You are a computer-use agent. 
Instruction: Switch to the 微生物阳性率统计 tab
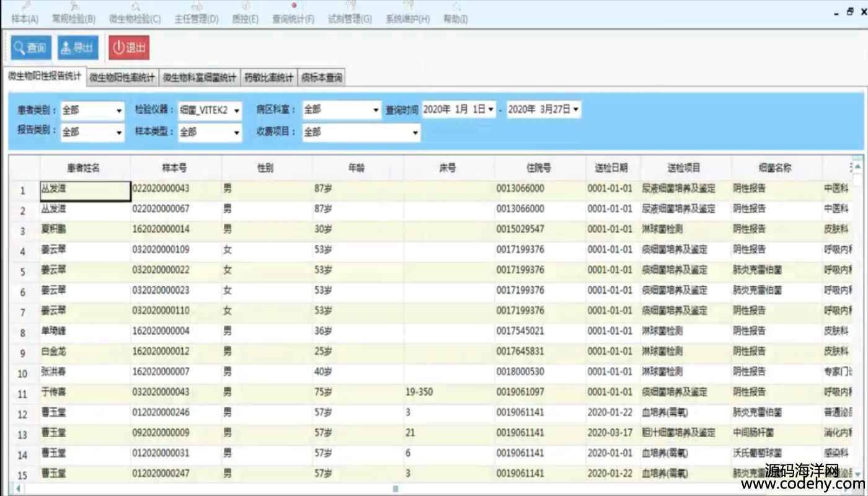pos(122,77)
